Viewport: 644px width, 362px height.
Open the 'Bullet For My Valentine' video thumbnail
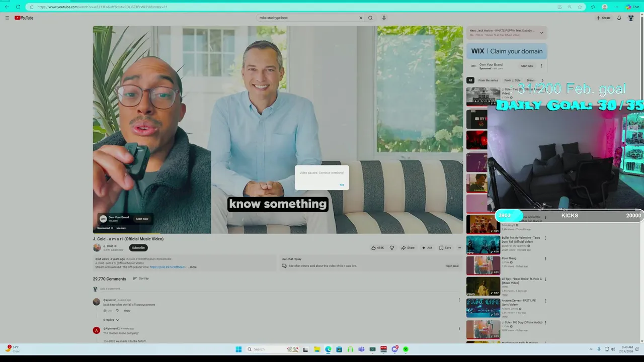(x=483, y=245)
